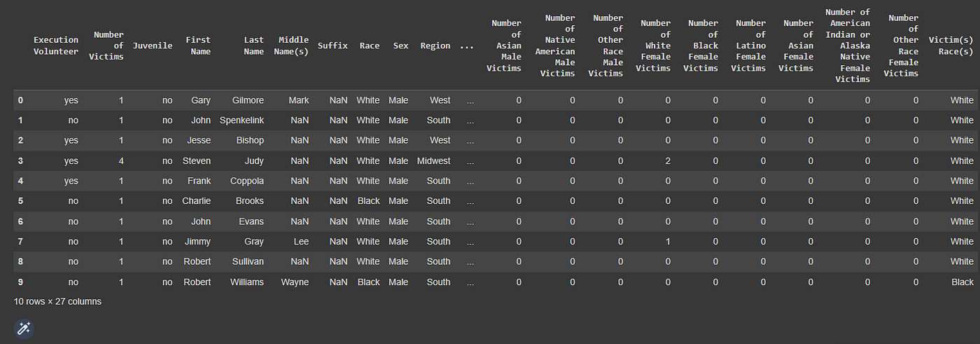Click the West region cell in Bishop row

point(440,140)
